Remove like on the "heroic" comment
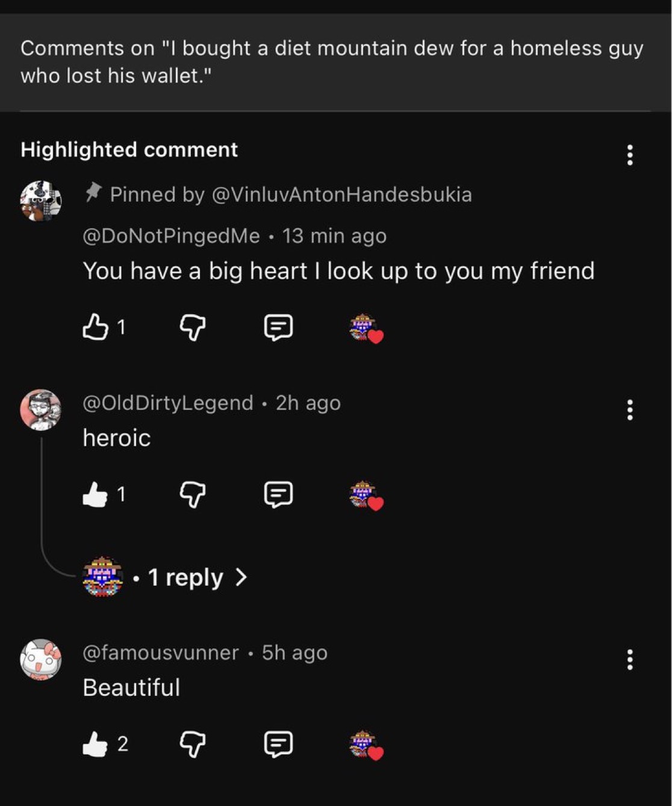 tap(96, 495)
